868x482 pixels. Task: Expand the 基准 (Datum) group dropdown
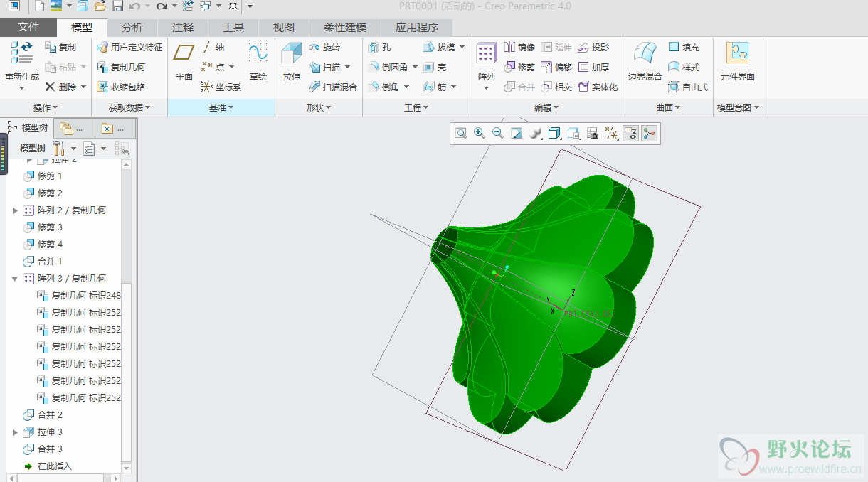click(221, 107)
